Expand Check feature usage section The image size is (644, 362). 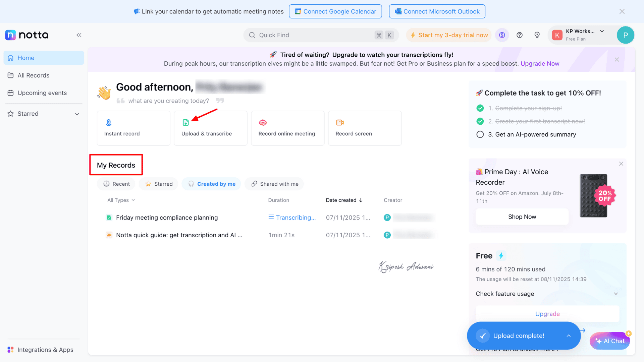tap(615, 294)
